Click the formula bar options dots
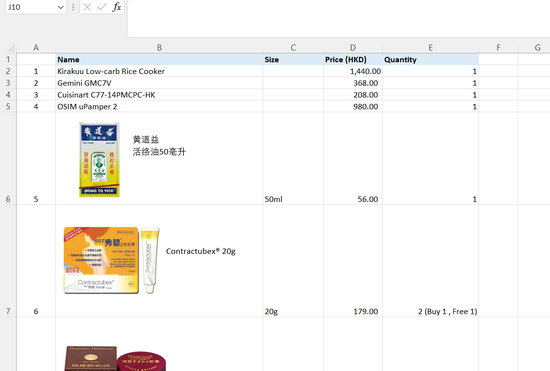The image size is (550, 371). 73,7
